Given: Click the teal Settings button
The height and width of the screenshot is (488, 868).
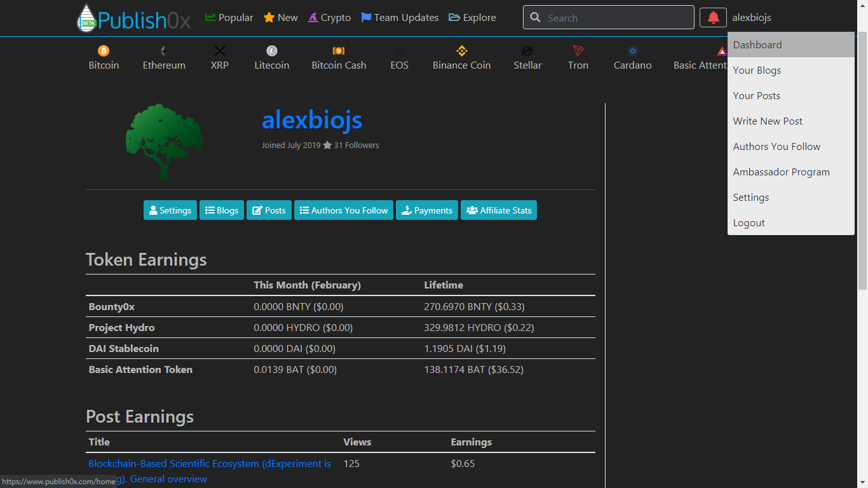Looking at the screenshot, I should pyautogui.click(x=170, y=210).
